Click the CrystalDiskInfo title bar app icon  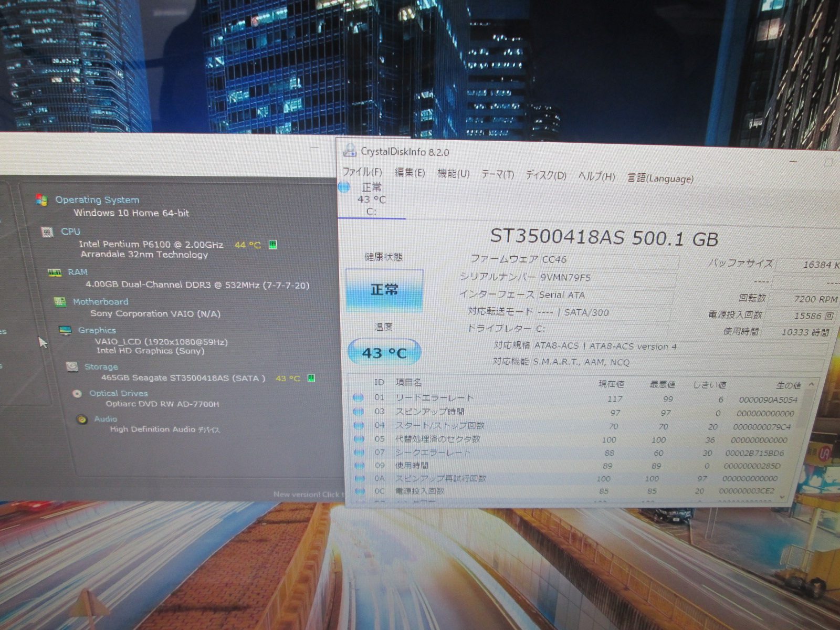(350, 151)
